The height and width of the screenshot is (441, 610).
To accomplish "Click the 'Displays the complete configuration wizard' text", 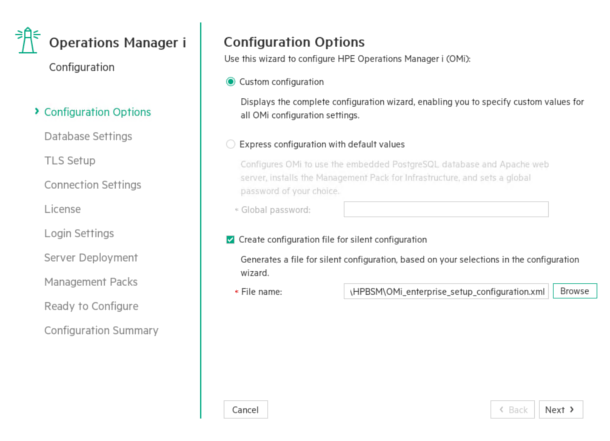I will tap(412, 108).
